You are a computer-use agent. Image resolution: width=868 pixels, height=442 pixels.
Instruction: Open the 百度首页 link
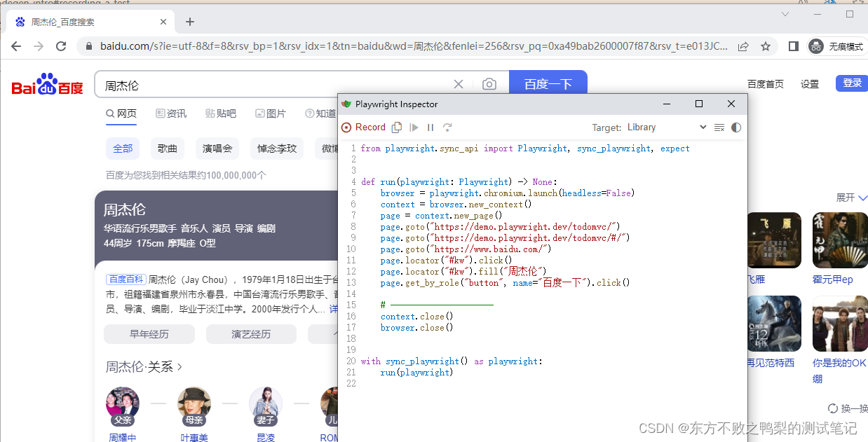pyautogui.click(x=766, y=84)
